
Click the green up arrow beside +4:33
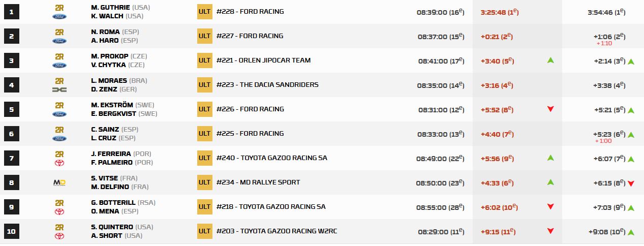pyautogui.click(x=550, y=182)
